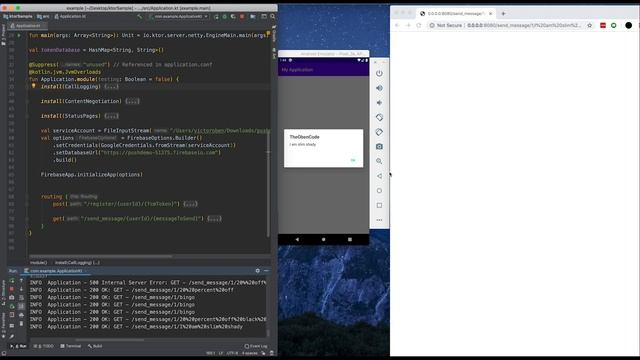Click FirebaseApp.initializeApp(options) code line
Viewport: 640px width, 360px height.
91,174
